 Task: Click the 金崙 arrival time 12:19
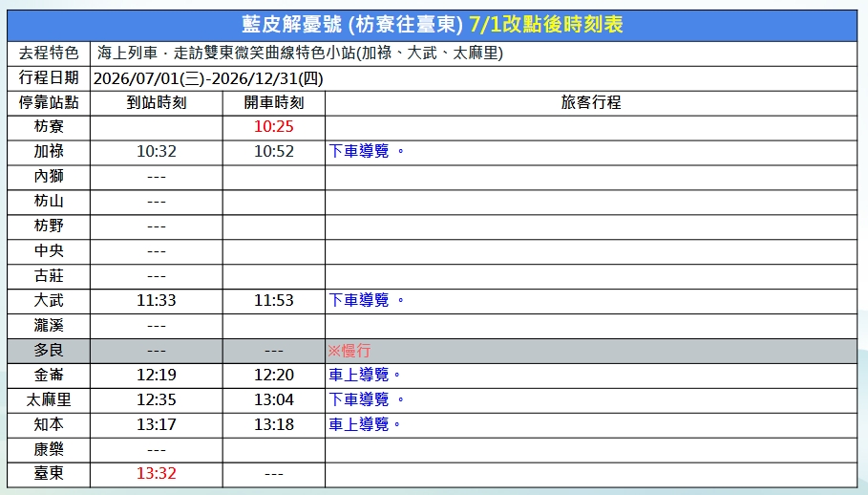pos(156,375)
